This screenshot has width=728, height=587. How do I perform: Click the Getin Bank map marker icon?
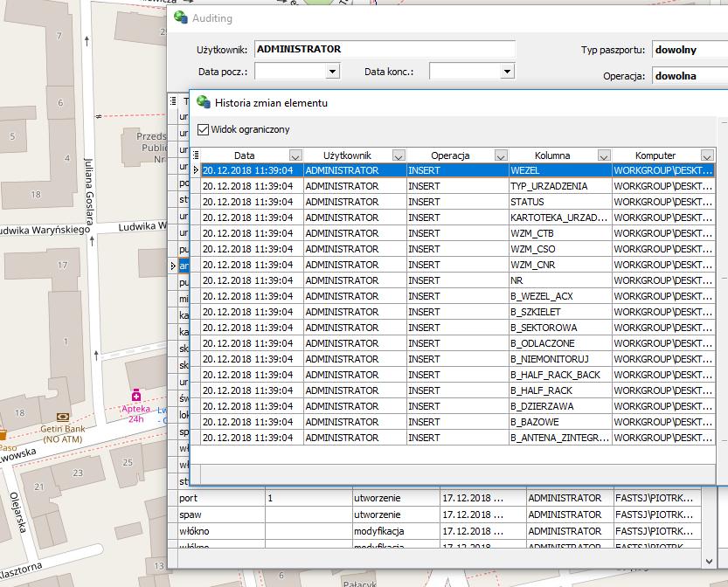coord(63,418)
